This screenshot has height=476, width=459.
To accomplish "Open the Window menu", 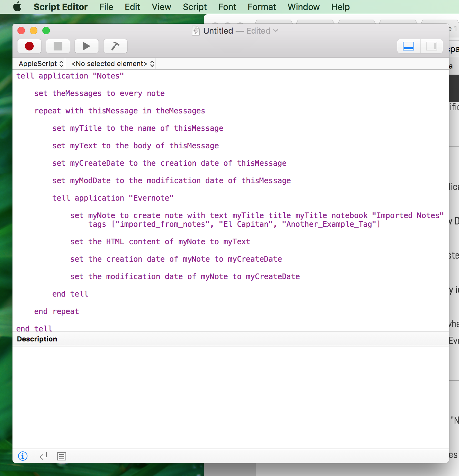I will [x=303, y=7].
